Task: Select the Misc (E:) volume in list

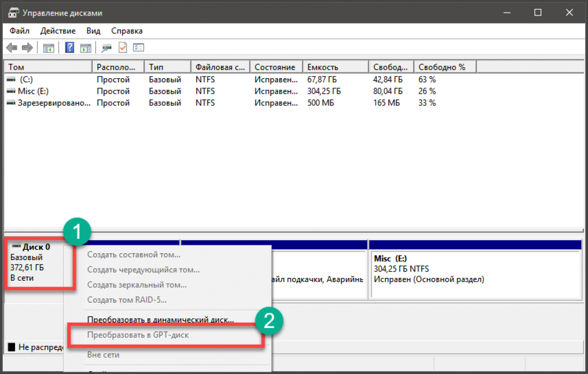Action: [35, 91]
